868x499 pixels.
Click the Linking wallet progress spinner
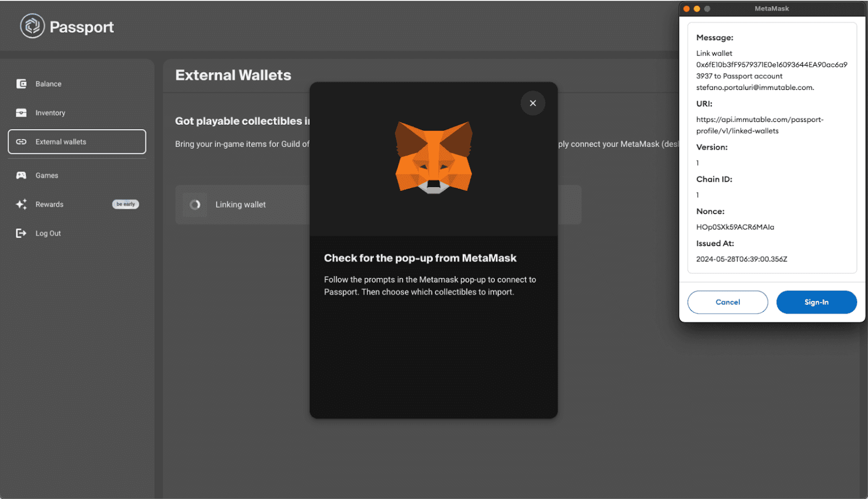pos(195,204)
